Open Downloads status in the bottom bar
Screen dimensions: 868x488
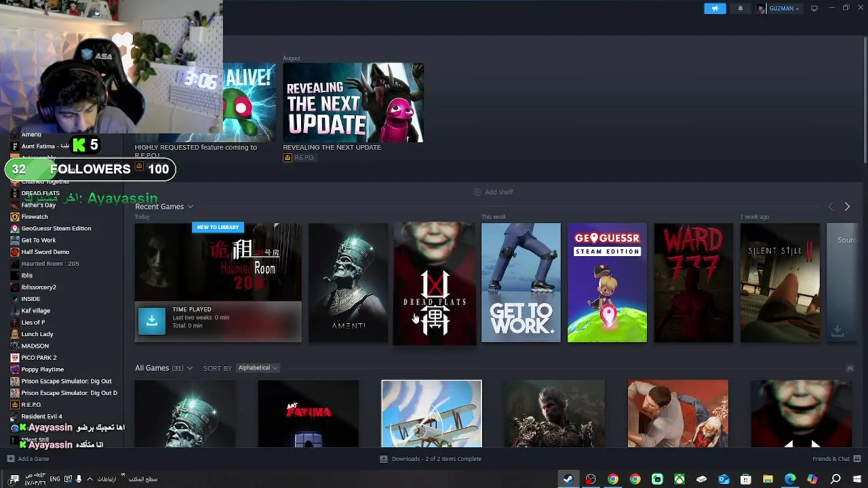pyautogui.click(x=431, y=459)
